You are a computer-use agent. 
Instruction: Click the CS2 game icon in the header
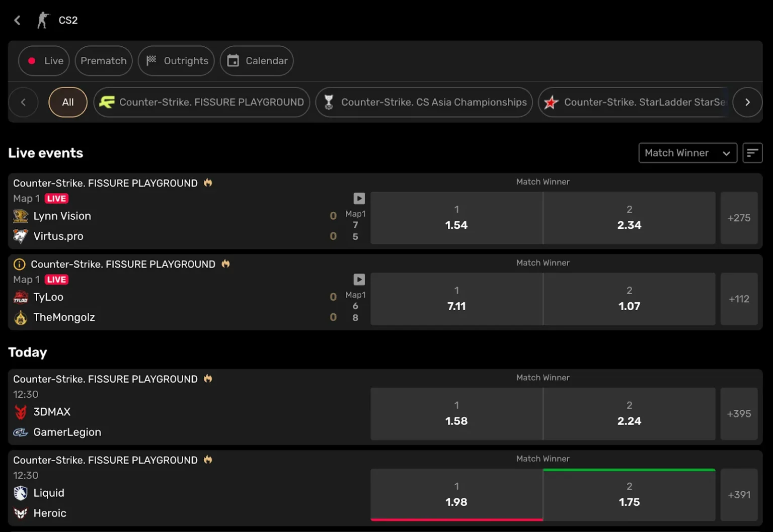[x=43, y=20]
